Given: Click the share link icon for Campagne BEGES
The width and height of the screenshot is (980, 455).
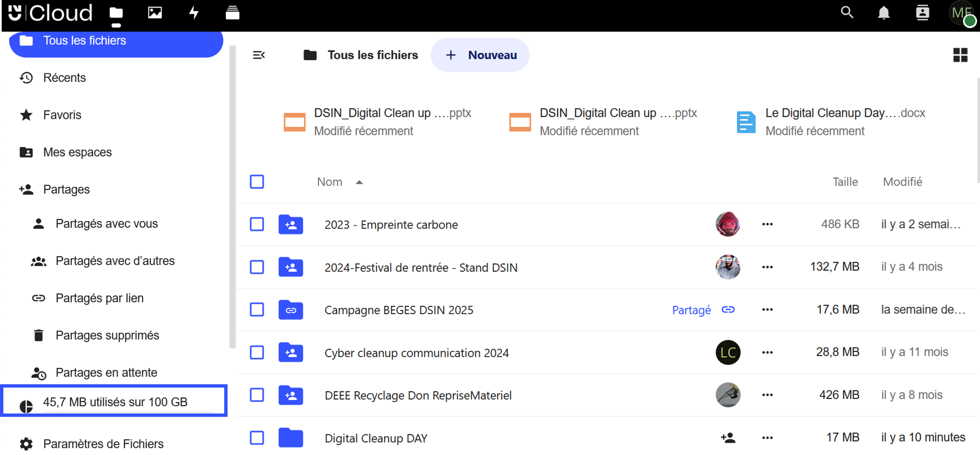Looking at the screenshot, I should point(728,310).
